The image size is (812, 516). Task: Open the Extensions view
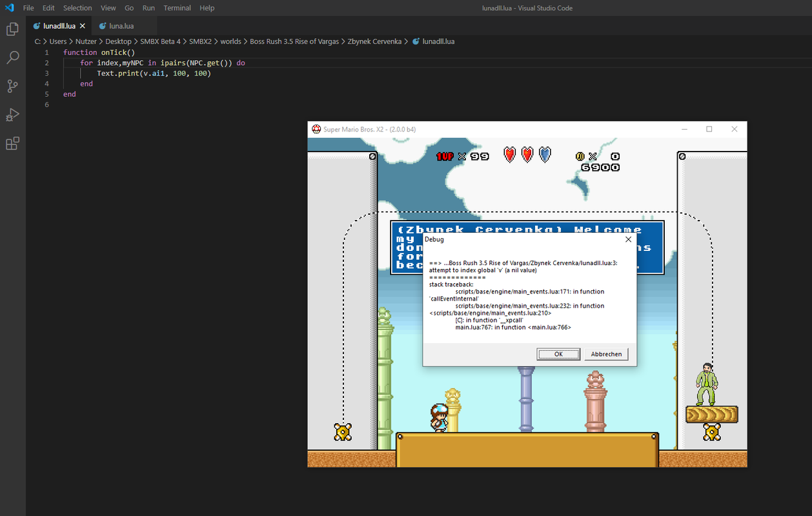(x=12, y=143)
